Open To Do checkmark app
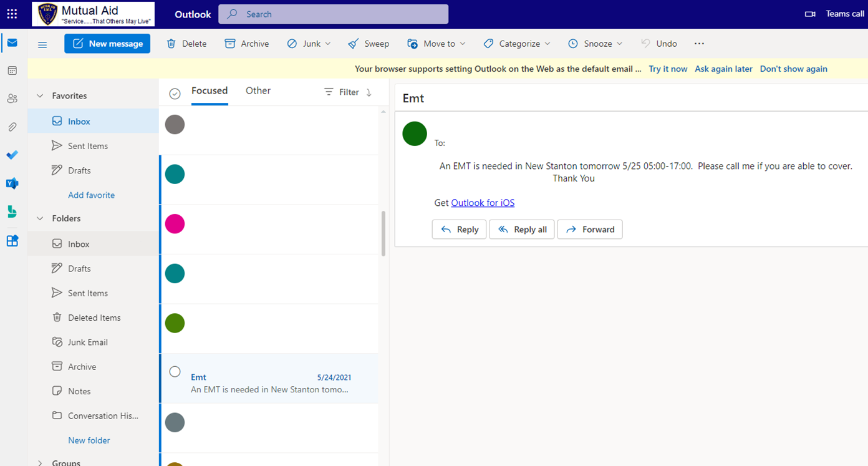The image size is (868, 466). (x=12, y=155)
